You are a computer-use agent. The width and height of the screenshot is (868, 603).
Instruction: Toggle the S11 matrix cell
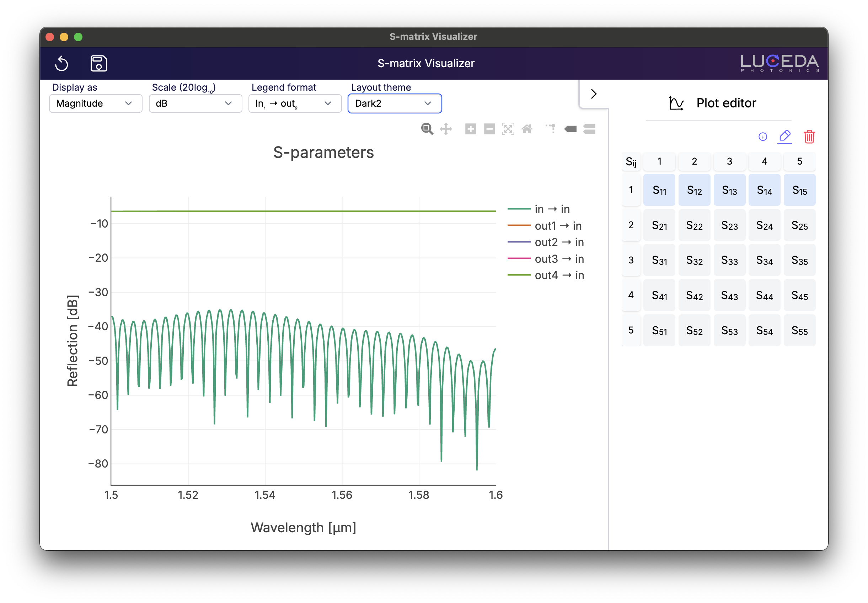click(659, 190)
